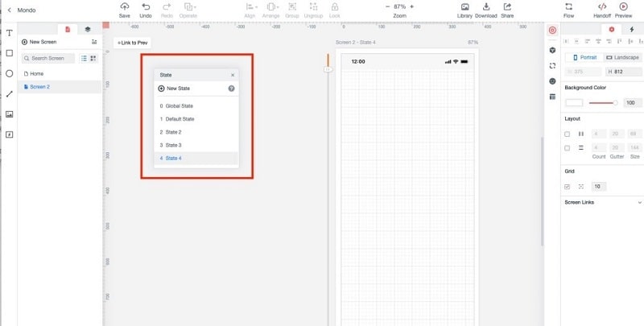This screenshot has width=644, height=326.
Task: Click the Ungroup toolbar icon
Action: pos(313,6)
